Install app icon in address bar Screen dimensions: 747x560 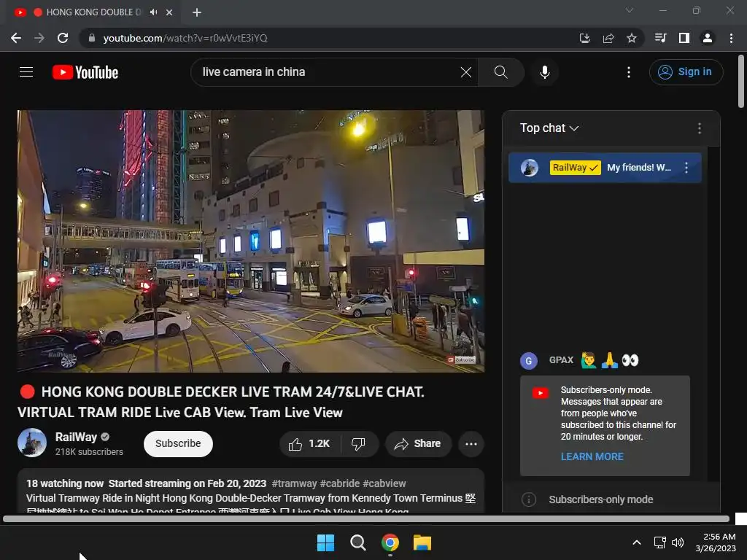[584, 38]
